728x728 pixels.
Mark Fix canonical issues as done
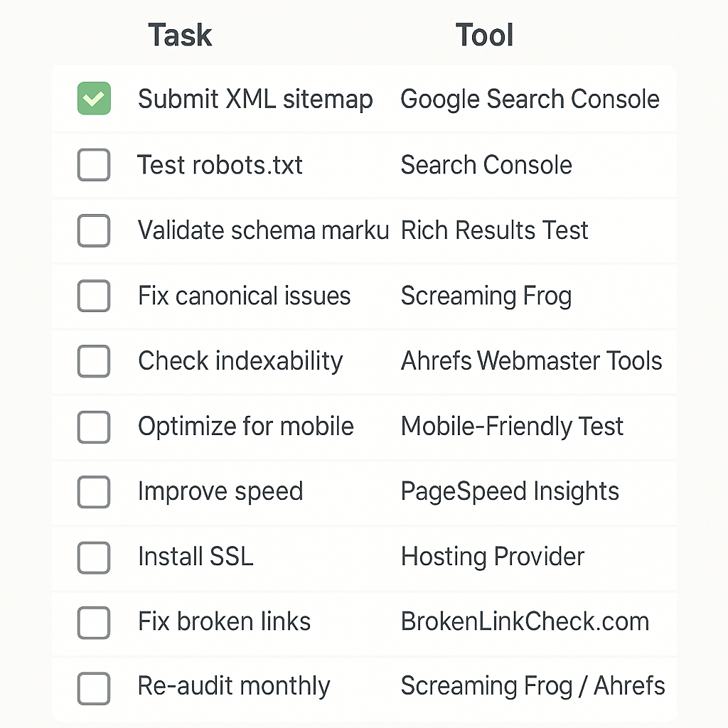point(94,296)
